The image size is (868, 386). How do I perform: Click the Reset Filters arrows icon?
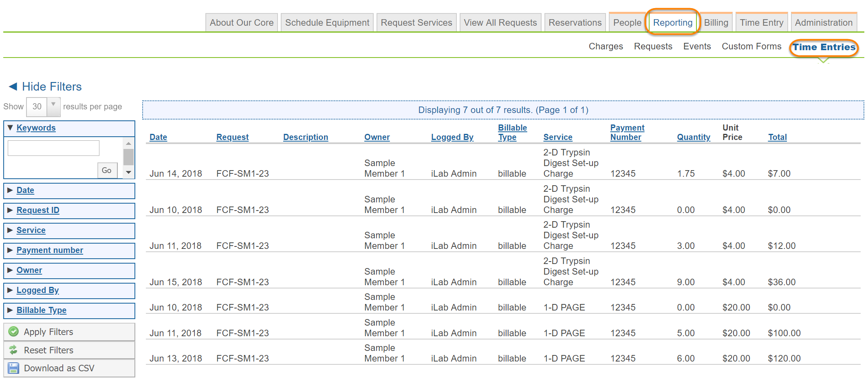(x=13, y=350)
